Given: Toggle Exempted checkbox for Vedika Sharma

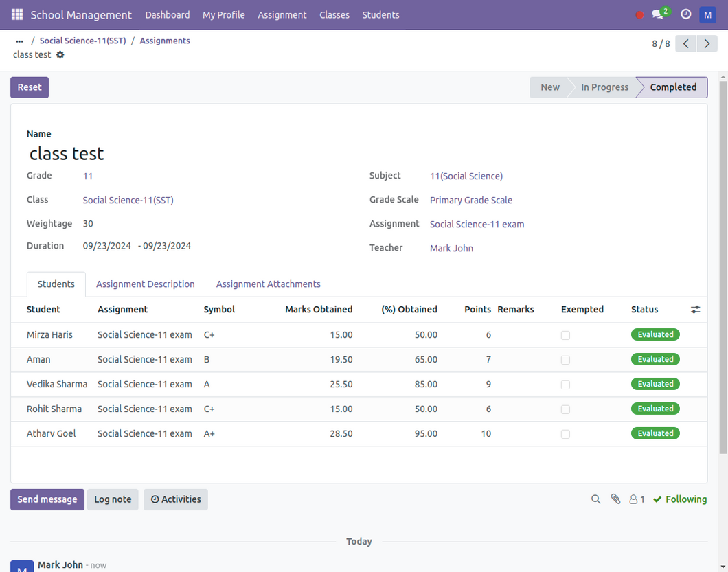Looking at the screenshot, I should pyautogui.click(x=565, y=385).
